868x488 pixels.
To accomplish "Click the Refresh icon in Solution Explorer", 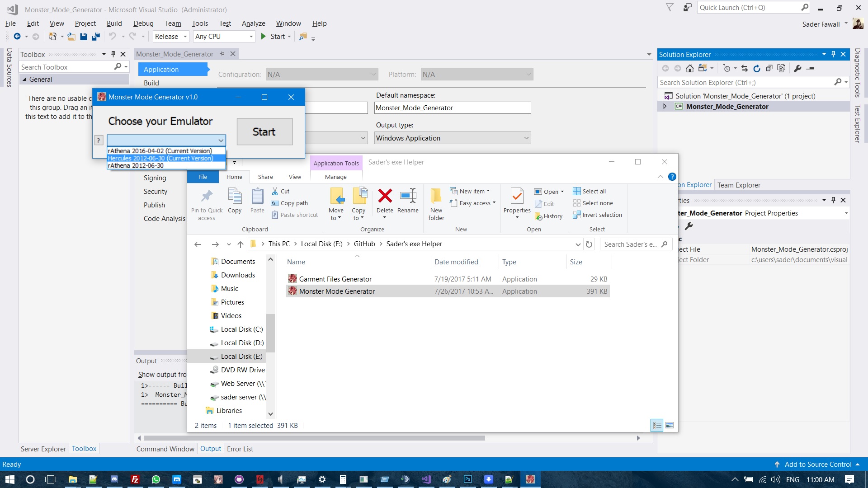I will (x=757, y=68).
